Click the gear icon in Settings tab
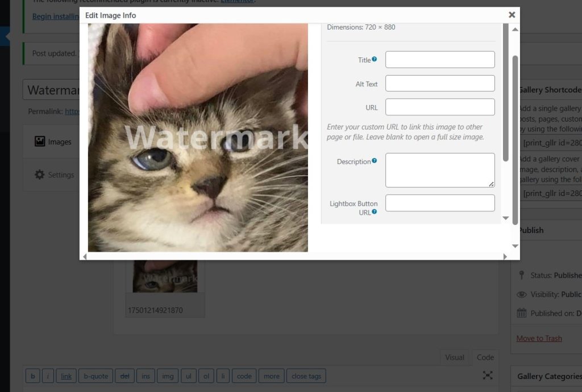The height and width of the screenshot is (392, 582). point(39,174)
